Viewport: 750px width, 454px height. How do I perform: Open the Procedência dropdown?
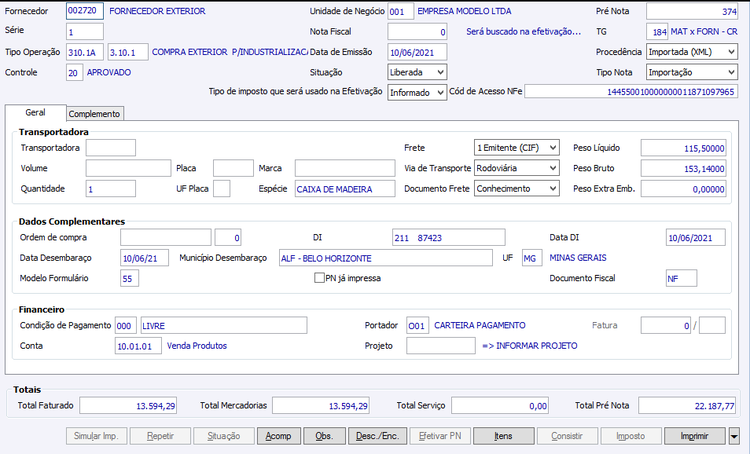click(732, 52)
